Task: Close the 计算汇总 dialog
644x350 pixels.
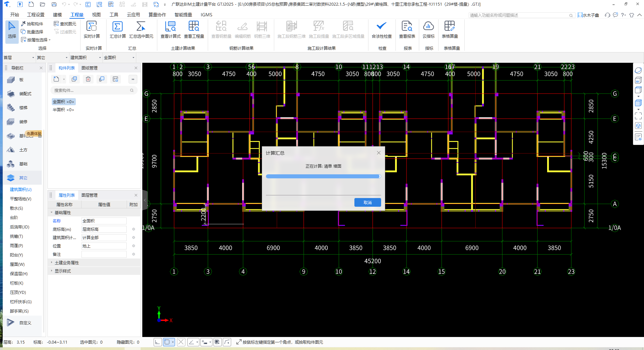Action: 378,153
